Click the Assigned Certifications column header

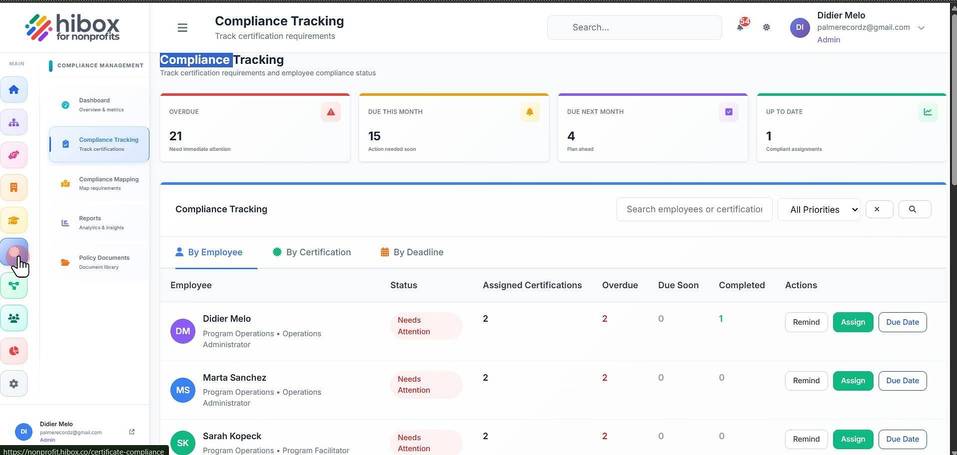(x=532, y=285)
